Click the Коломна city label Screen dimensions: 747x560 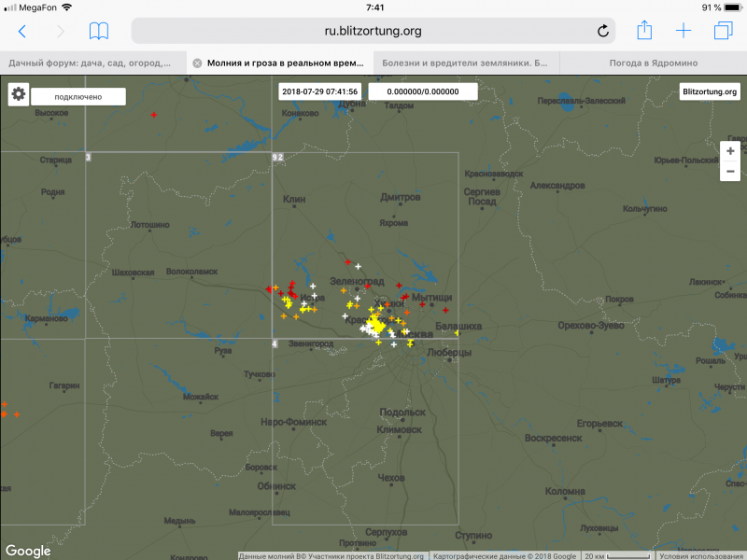pyautogui.click(x=565, y=491)
